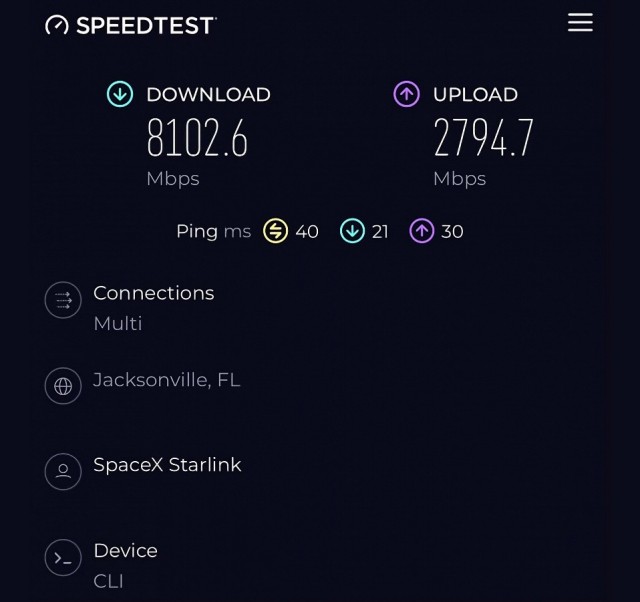The image size is (640, 602).
Task: Click the provider person icon
Action: pos(63,471)
